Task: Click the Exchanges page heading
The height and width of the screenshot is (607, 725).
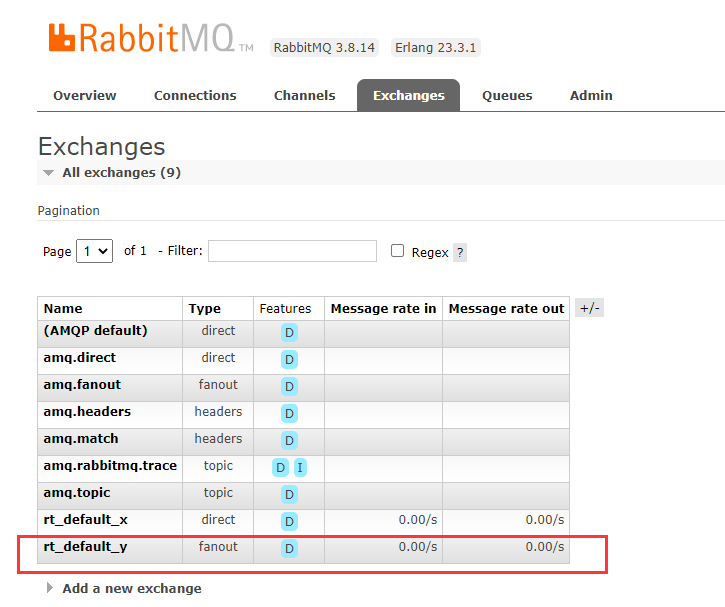Action: coord(102,147)
